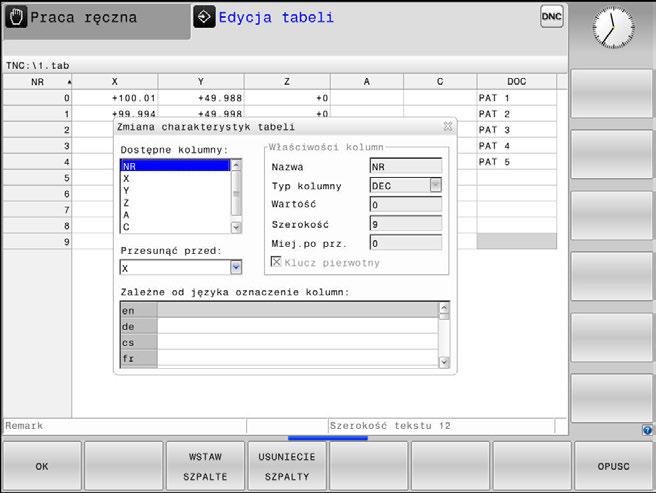This screenshot has height=493, width=656.
Task: Click the Z column header
Action: 287,82
